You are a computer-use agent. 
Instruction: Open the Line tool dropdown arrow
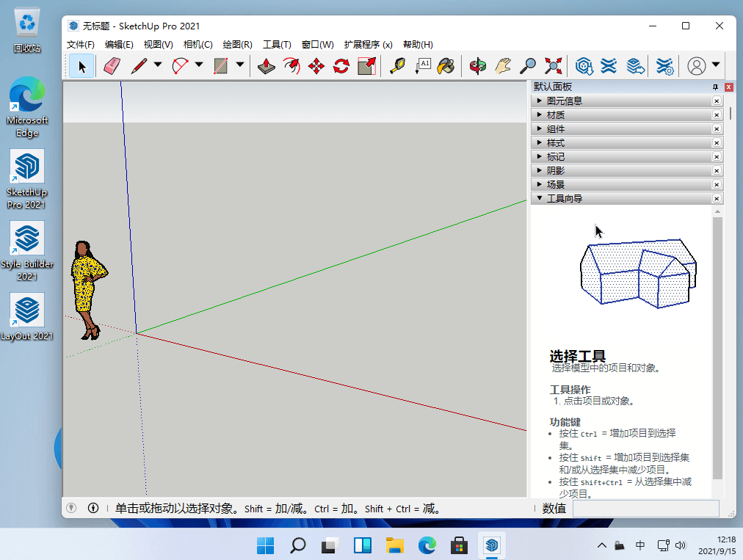(x=158, y=65)
